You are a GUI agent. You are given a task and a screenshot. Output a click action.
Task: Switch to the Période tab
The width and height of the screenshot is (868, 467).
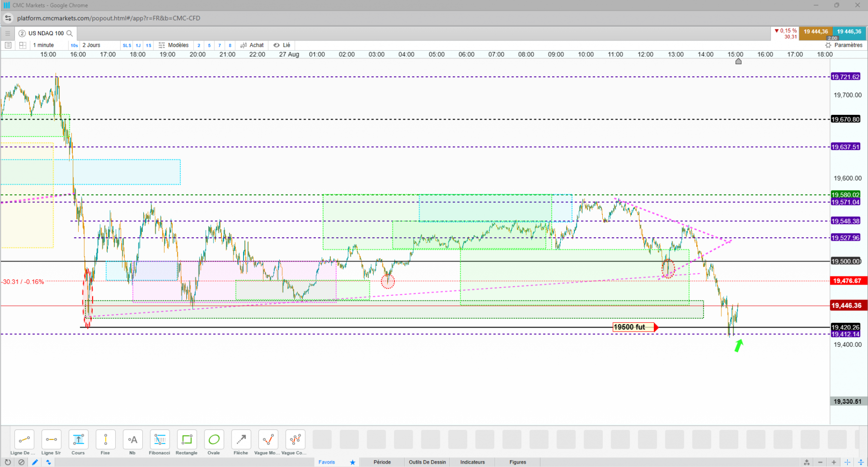(x=382, y=462)
